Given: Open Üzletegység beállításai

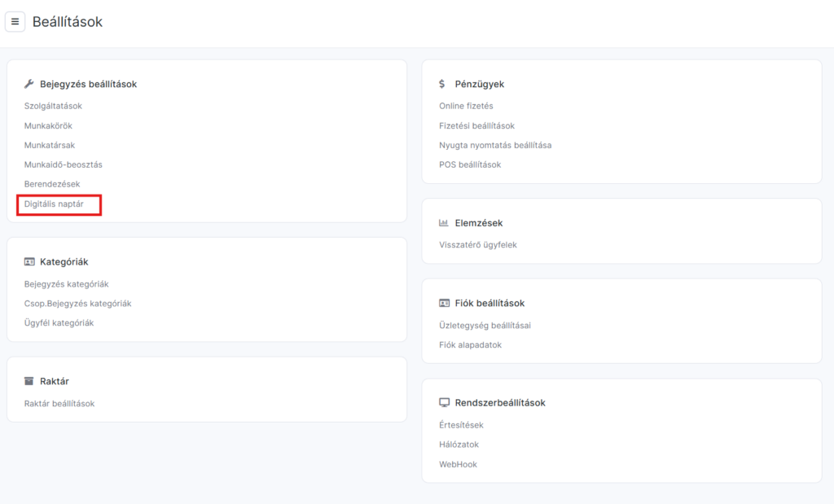Looking at the screenshot, I should pos(485,326).
